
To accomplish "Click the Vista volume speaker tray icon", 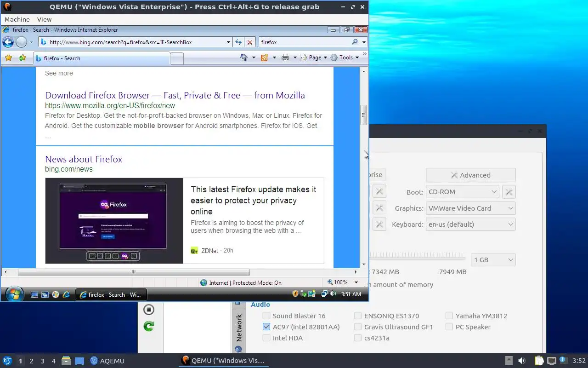I will click(333, 294).
